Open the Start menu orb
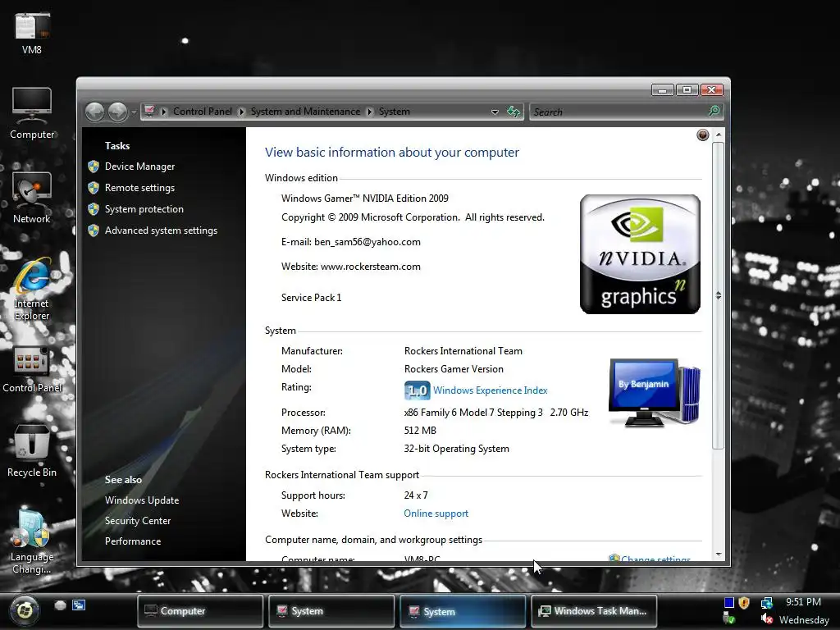 (x=25, y=609)
